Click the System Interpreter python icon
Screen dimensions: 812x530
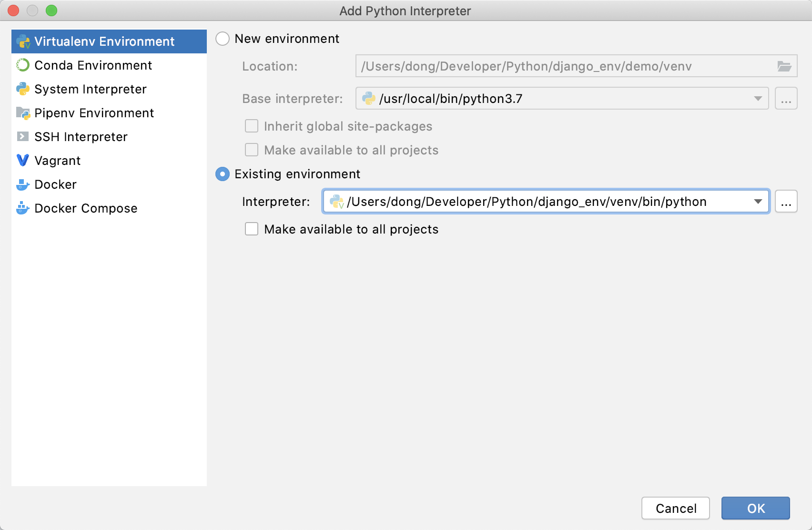[x=23, y=89]
